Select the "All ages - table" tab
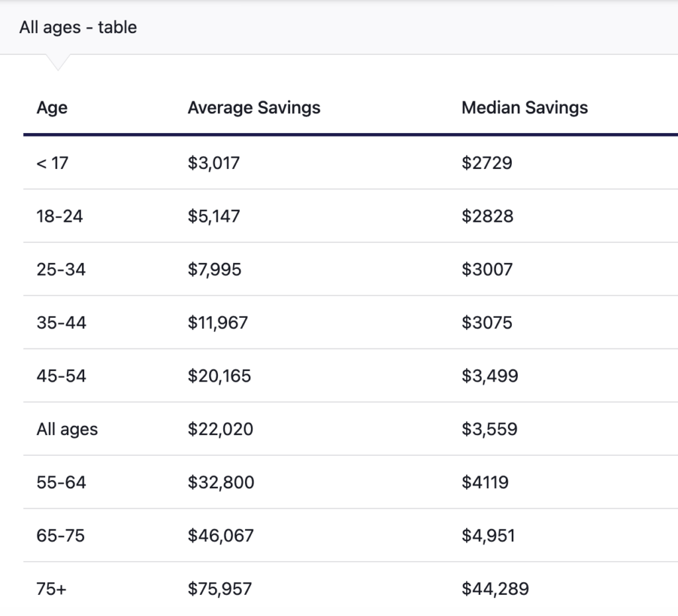 click(x=78, y=28)
